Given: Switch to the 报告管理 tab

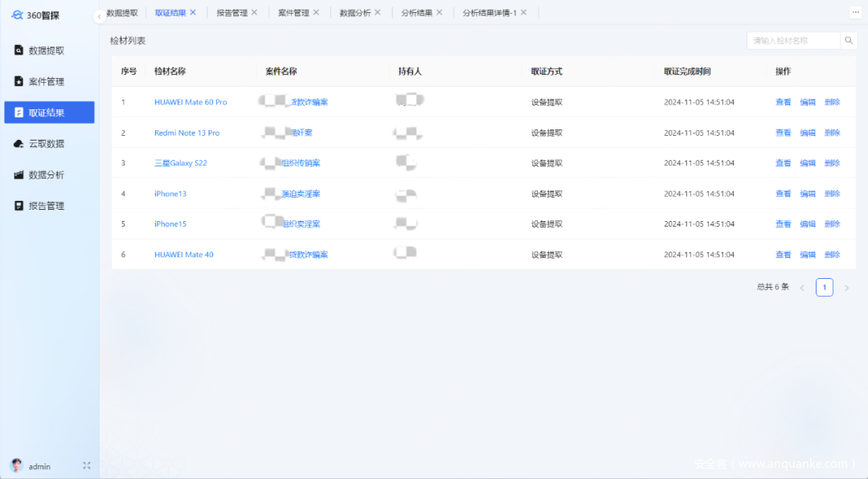Looking at the screenshot, I should (x=231, y=13).
